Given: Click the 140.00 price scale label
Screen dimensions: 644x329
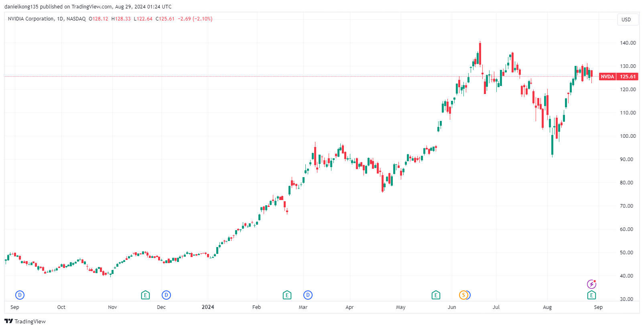Looking at the screenshot, I should point(628,43).
